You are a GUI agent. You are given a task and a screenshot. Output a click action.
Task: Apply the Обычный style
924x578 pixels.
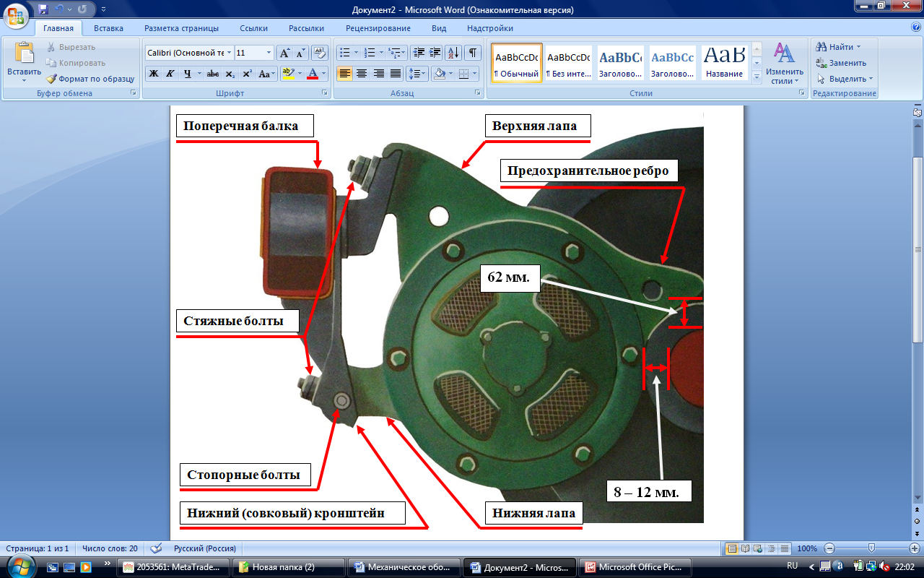517,64
